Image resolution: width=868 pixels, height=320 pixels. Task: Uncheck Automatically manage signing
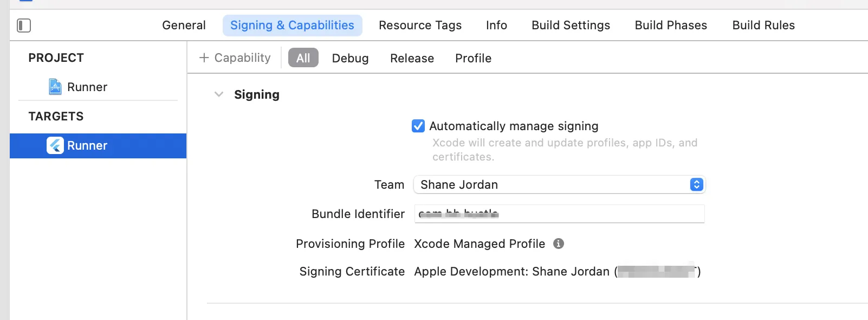point(418,126)
